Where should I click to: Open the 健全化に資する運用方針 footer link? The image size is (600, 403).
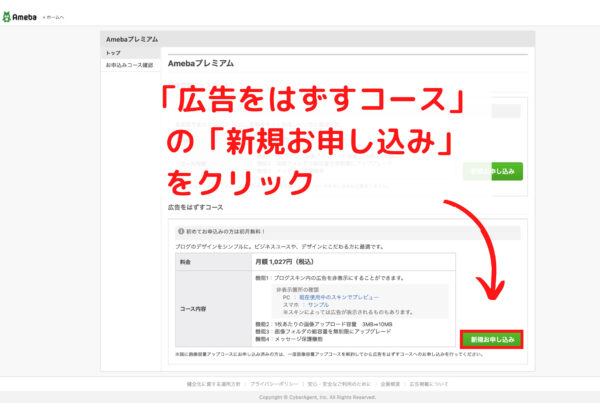214,384
